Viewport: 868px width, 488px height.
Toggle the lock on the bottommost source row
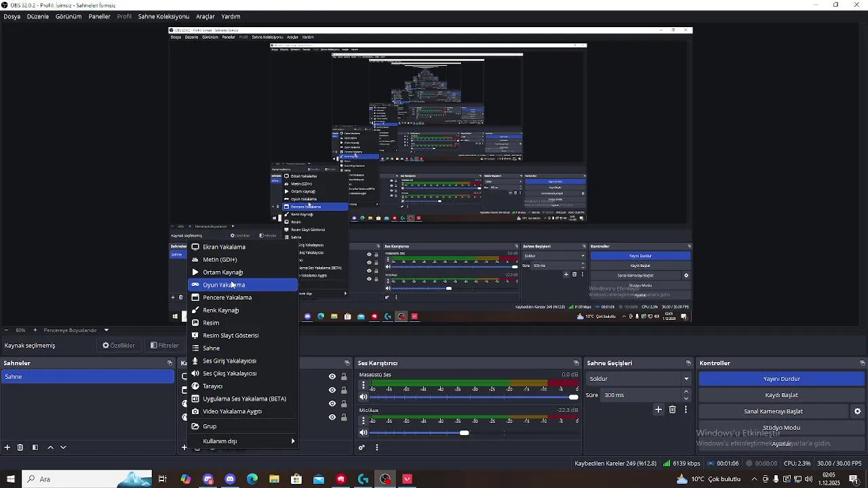click(344, 417)
